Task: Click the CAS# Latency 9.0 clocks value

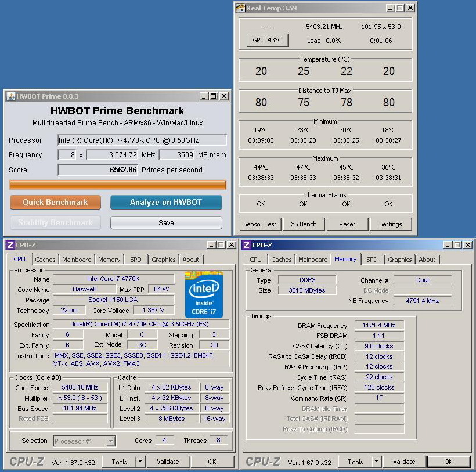Action: click(x=379, y=346)
